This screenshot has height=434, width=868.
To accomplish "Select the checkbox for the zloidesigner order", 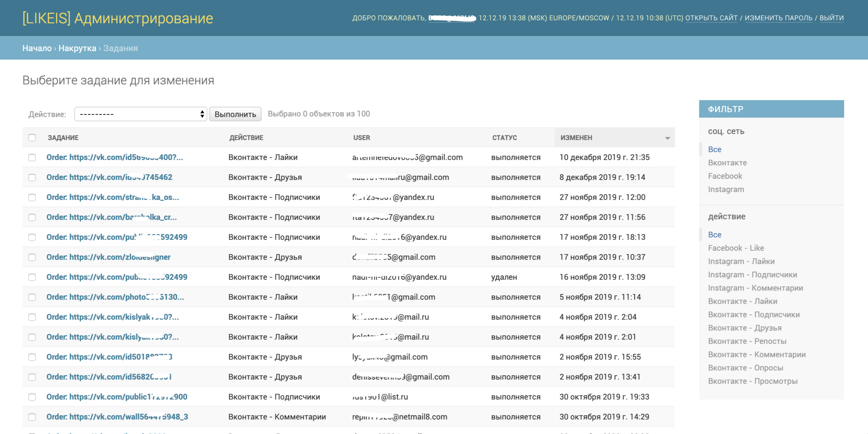I will pos(32,257).
